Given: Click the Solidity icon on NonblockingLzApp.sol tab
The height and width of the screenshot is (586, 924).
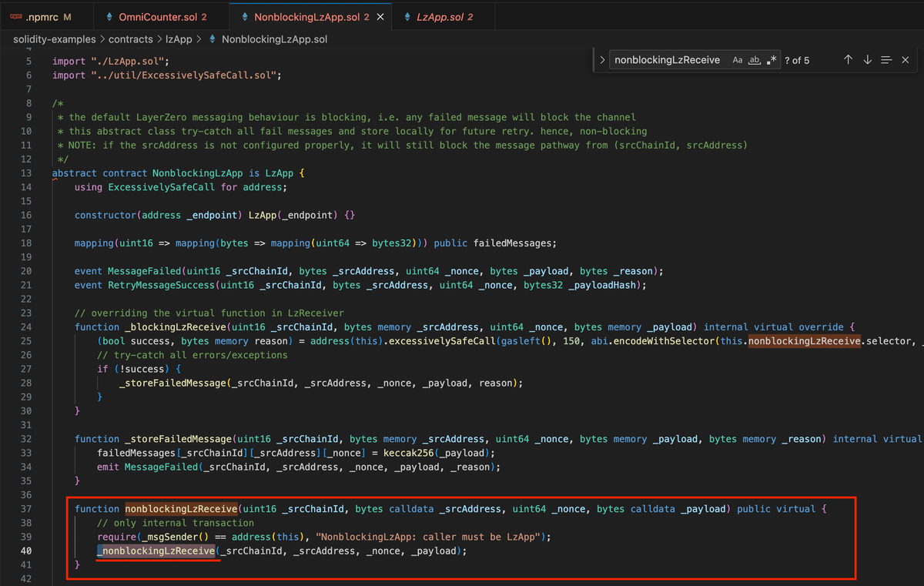Looking at the screenshot, I should click(245, 17).
